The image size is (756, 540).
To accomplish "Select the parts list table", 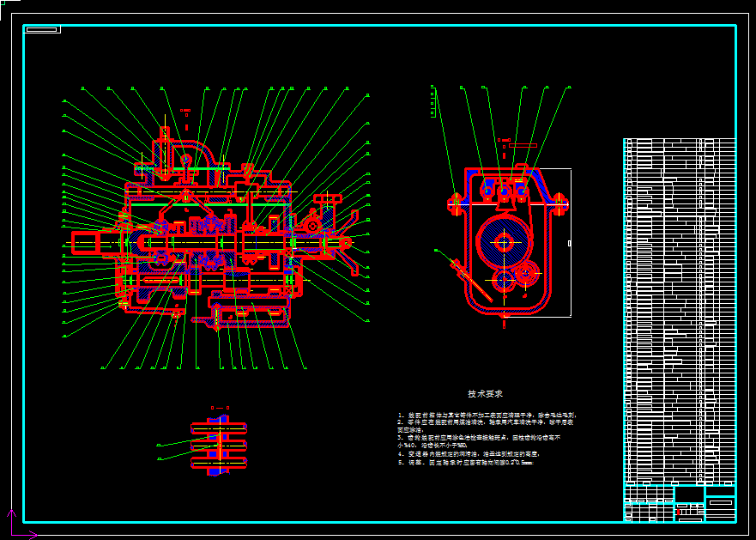I will (x=680, y=312).
